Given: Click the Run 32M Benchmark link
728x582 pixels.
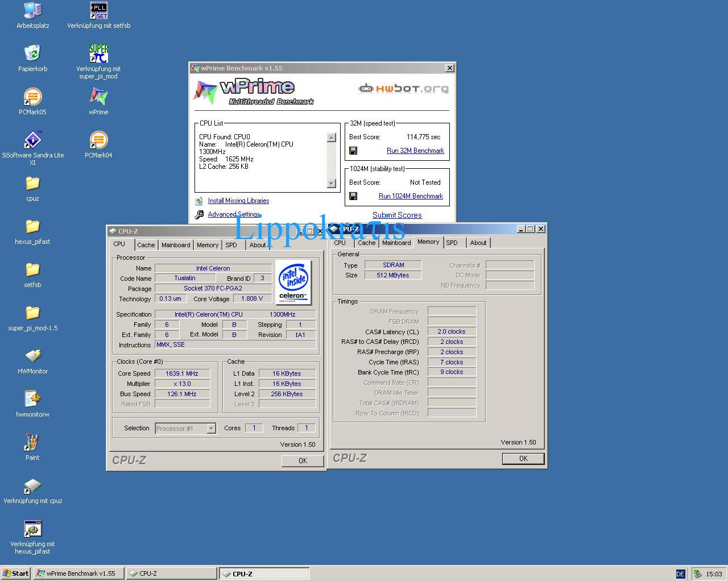Looking at the screenshot, I should tap(415, 151).
